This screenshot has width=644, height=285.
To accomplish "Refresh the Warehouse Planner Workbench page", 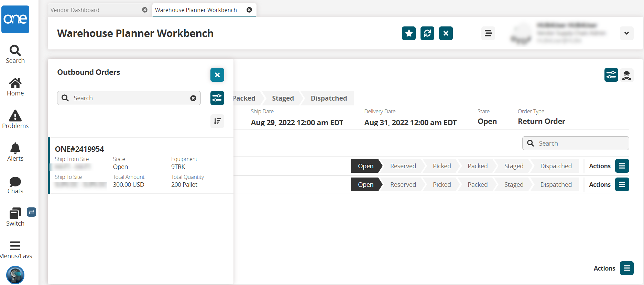I will point(427,33).
